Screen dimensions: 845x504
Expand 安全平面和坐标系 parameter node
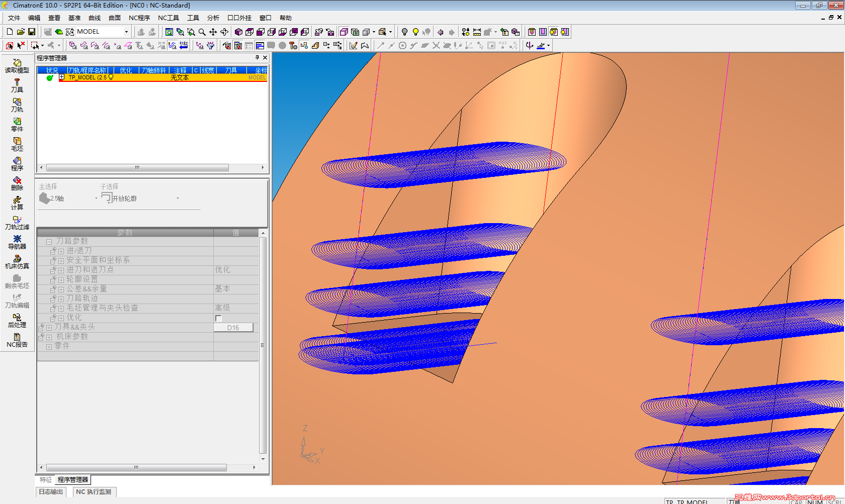tap(61, 261)
